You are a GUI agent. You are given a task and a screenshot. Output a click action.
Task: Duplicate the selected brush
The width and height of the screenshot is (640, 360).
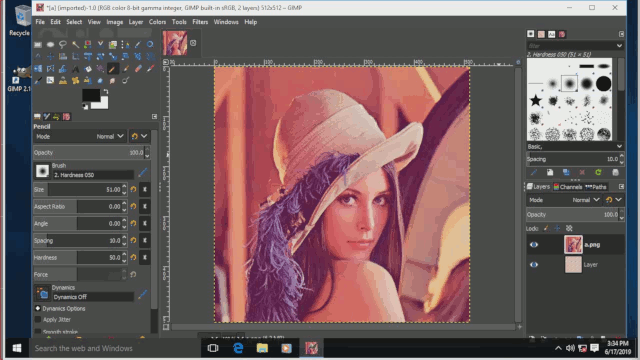click(566, 173)
